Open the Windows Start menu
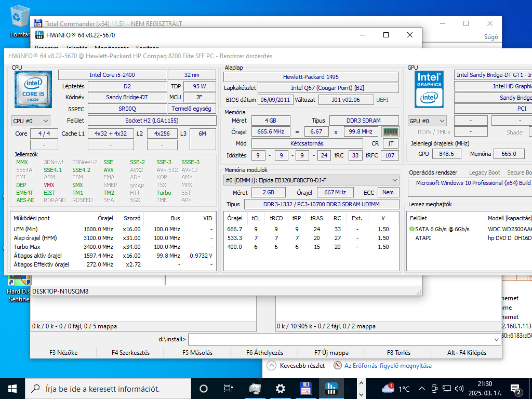This screenshot has width=532, height=399. pos(12,389)
